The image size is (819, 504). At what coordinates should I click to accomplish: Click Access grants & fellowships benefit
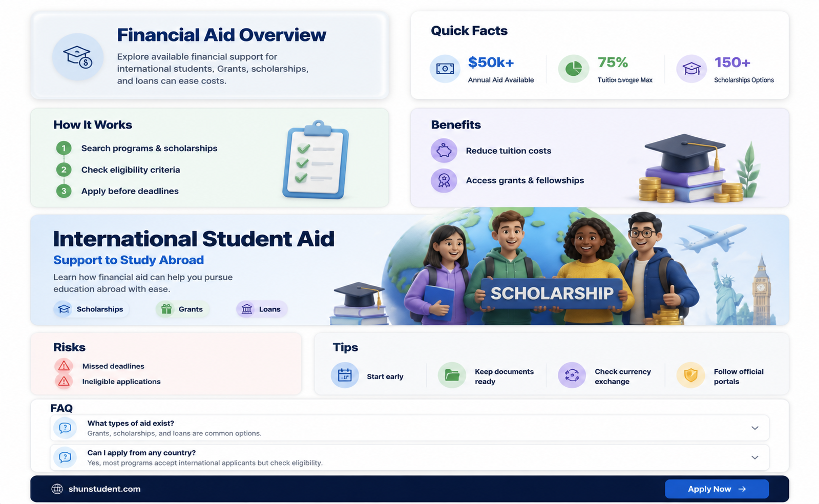coord(525,180)
